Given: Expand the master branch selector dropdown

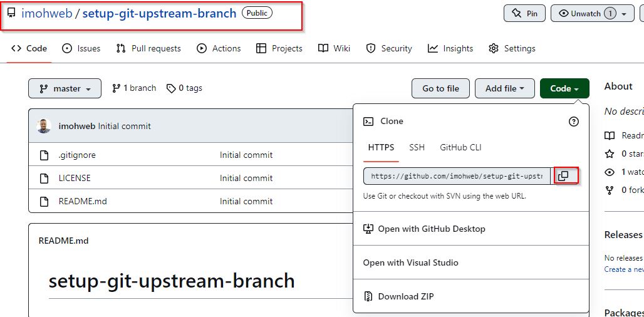Looking at the screenshot, I should click(65, 88).
